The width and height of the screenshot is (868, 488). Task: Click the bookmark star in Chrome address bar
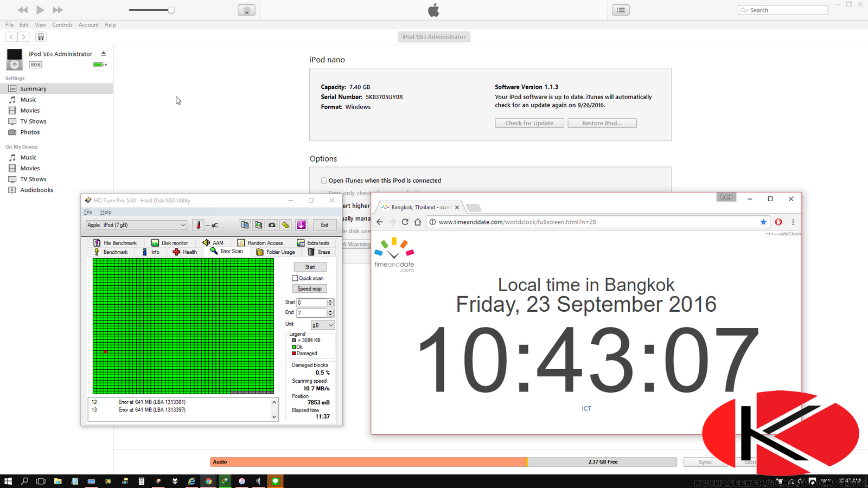click(763, 222)
